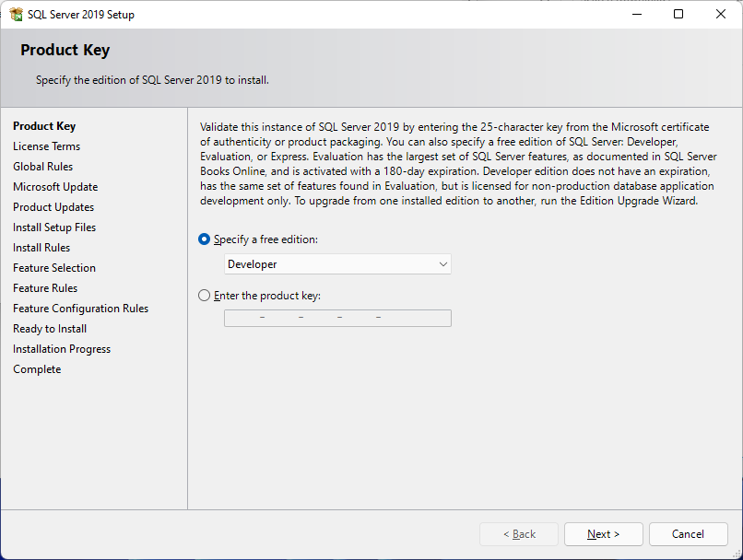The image size is (743, 560).
Task: Select the Feature Selection step
Action: pos(54,268)
